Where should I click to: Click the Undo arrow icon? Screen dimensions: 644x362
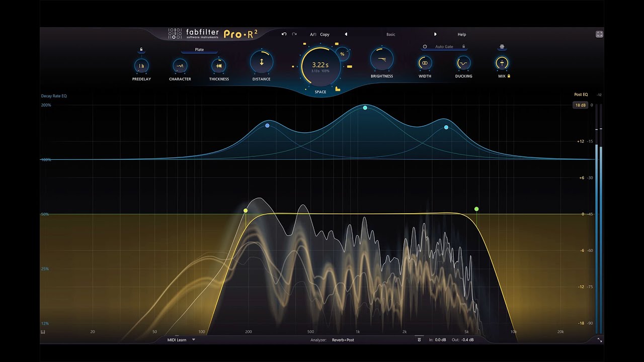click(x=284, y=34)
